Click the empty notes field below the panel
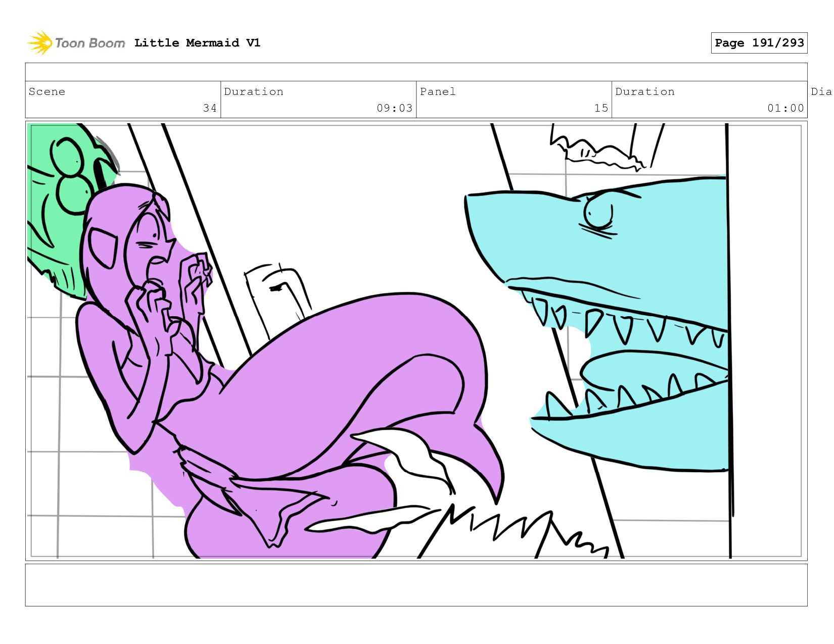834x644 pixels. pyautogui.click(x=416, y=585)
